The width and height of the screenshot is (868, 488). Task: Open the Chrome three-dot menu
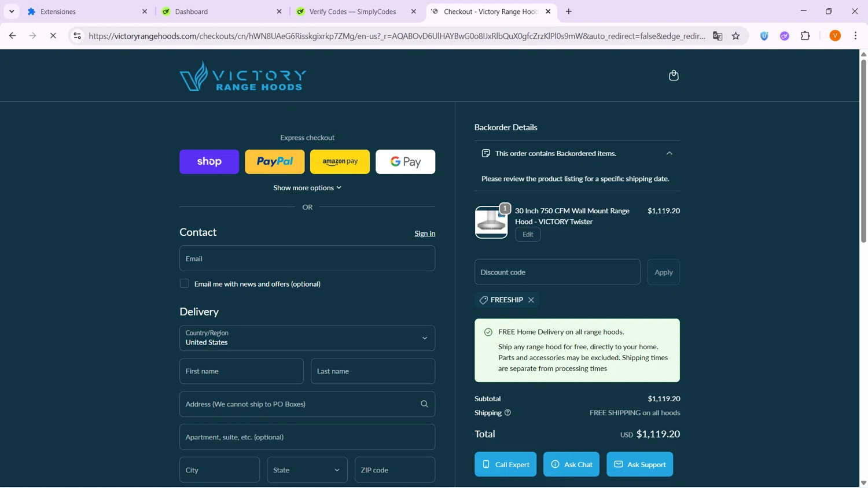pyautogui.click(x=855, y=36)
